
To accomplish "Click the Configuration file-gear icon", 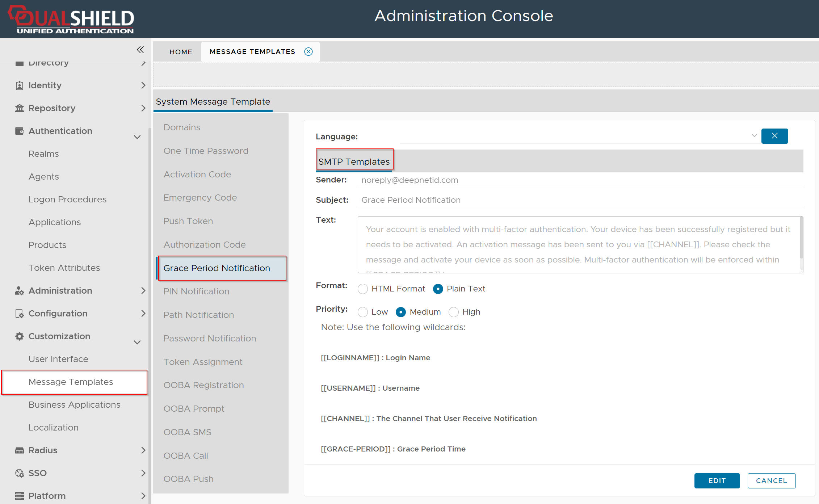I will tap(20, 314).
